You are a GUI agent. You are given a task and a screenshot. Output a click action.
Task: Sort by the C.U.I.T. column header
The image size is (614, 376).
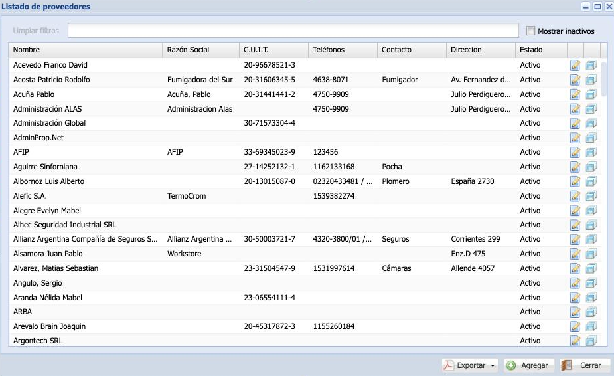click(x=274, y=50)
